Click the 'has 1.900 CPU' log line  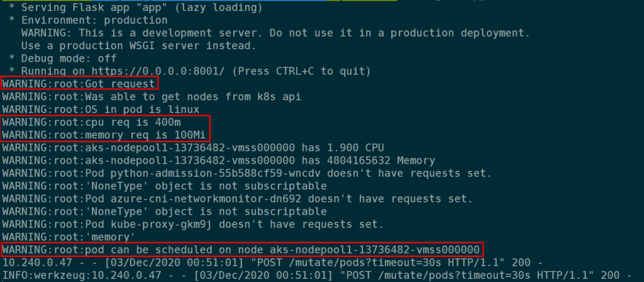point(193,147)
